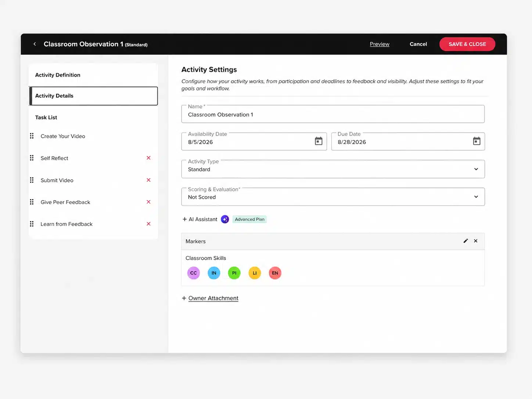
Task: Open the Self Reflect task
Action: pyautogui.click(x=54, y=158)
